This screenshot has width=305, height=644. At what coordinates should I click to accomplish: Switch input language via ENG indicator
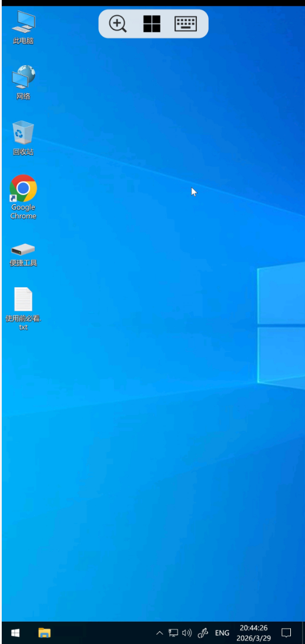point(222,633)
